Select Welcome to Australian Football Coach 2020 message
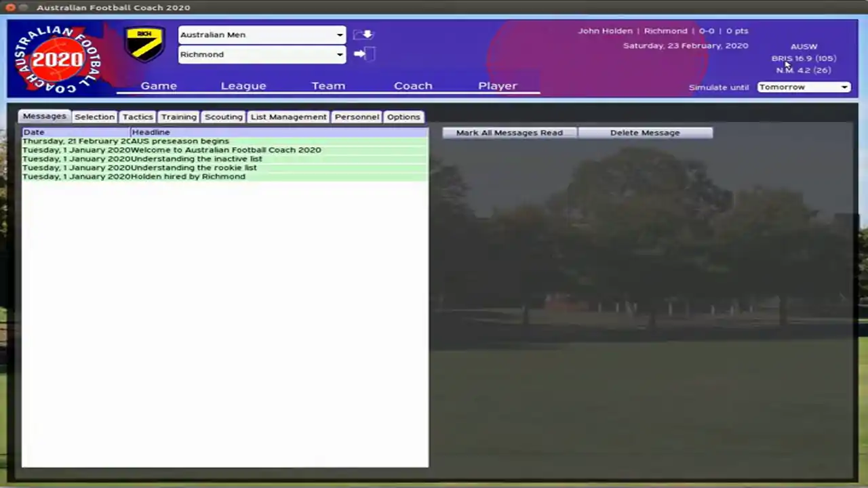The image size is (868, 488). (x=224, y=150)
